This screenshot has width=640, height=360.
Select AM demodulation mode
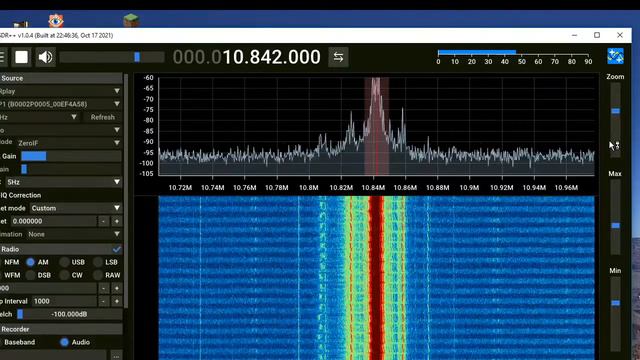click(37, 262)
